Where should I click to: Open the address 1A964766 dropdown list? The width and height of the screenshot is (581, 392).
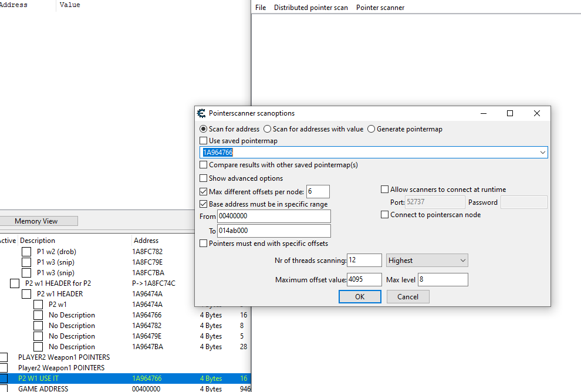[542, 153]
